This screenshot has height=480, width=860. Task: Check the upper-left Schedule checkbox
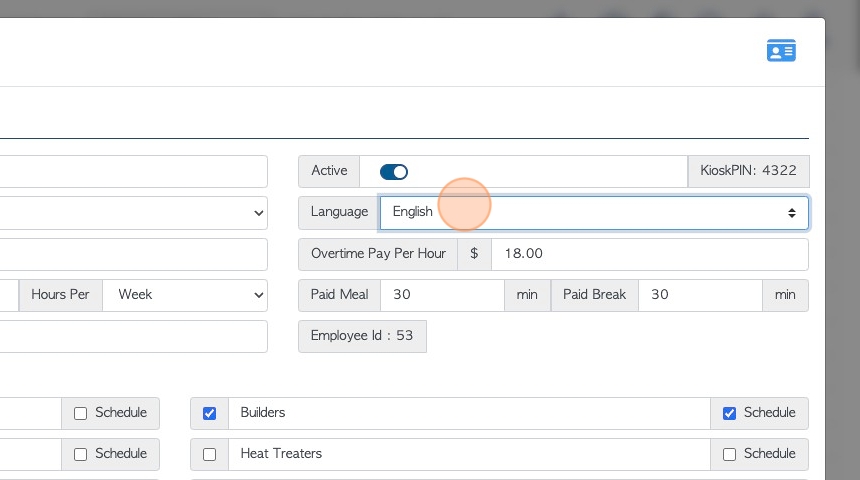[x=81, y=413]
